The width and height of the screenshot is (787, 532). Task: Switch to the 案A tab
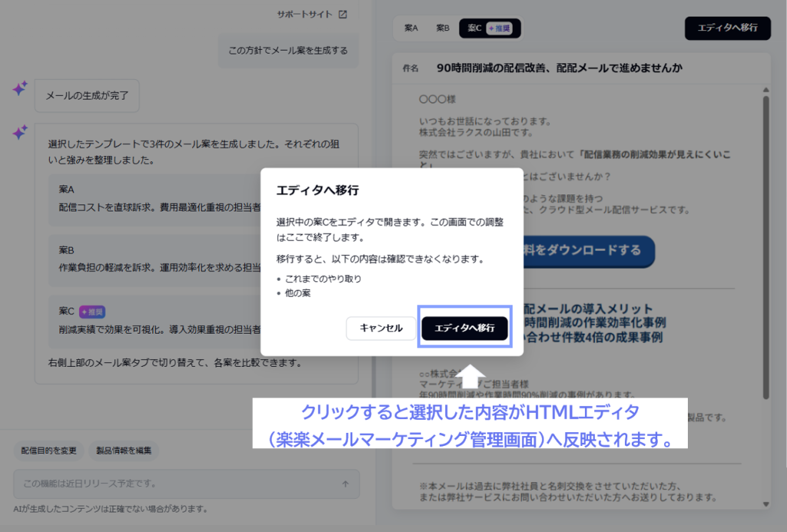411,28
